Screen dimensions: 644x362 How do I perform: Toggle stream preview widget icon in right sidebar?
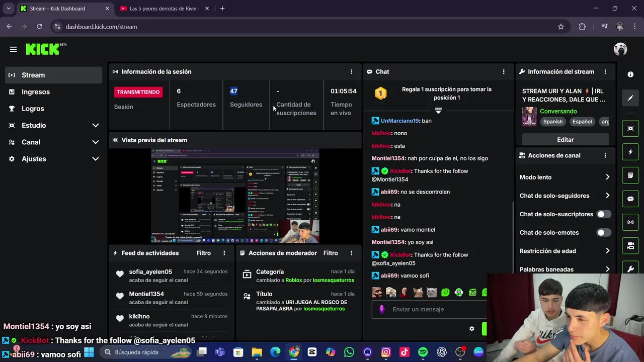coord(630,128)
